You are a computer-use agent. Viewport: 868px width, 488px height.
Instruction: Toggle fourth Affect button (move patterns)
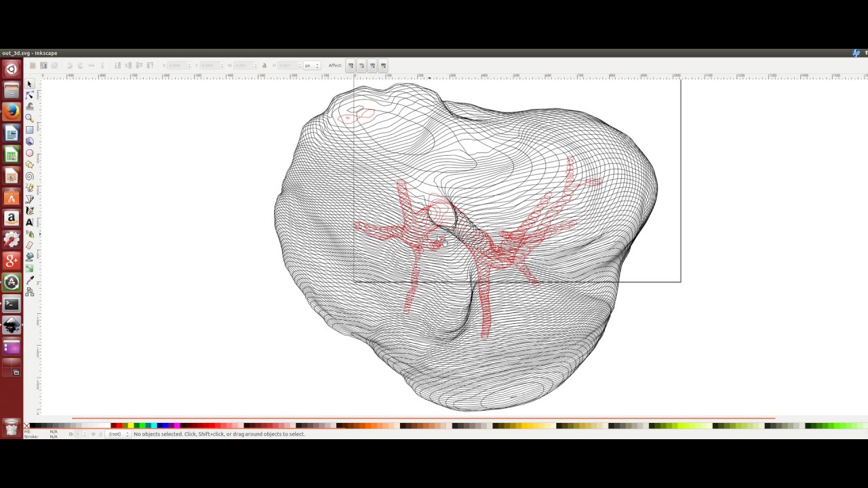click(x=383, y=66)
